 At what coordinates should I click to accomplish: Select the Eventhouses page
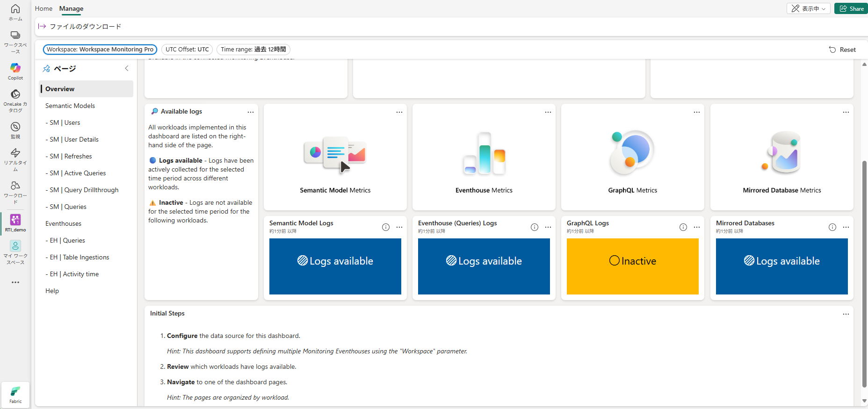[86, 223]
